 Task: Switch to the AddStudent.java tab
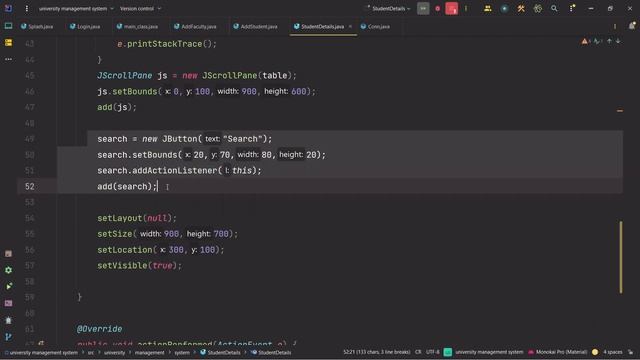pyautogui.click(x=256, y=27)
